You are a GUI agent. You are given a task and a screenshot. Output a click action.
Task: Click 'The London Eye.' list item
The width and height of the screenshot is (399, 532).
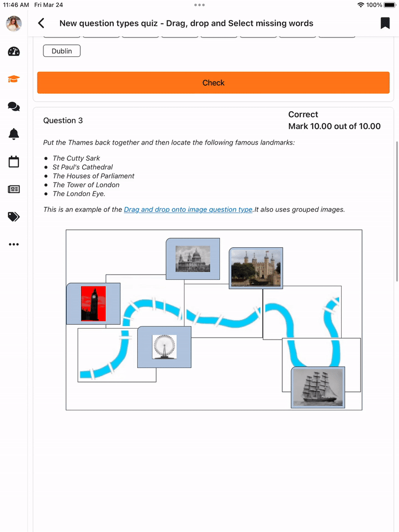coord(79,193)
